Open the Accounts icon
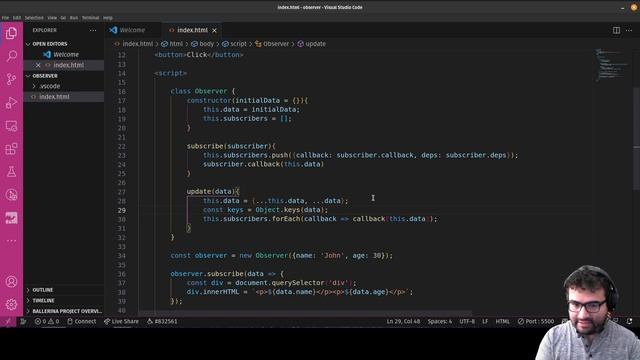The image size is (640, 360). [x=11, y=282]
